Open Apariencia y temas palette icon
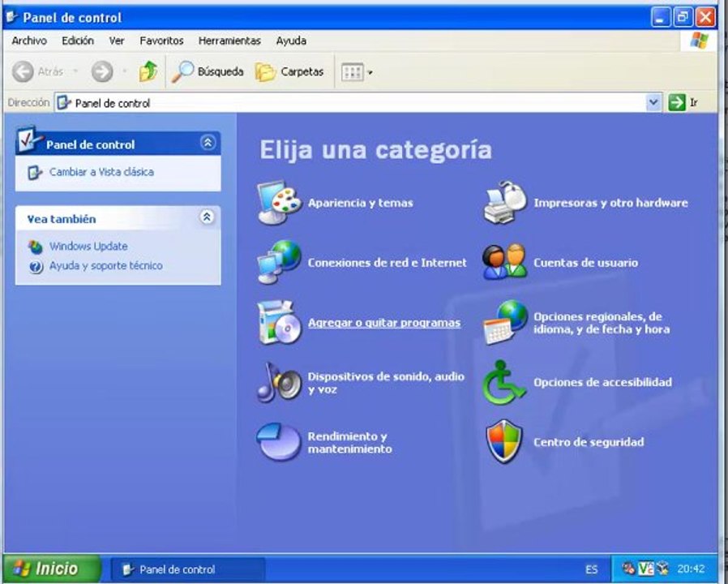The width and height of the screenshot is (728, 584). (280, 203)
